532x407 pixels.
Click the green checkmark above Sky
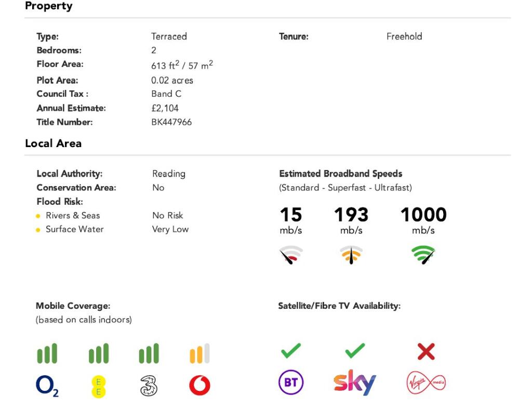355,352
